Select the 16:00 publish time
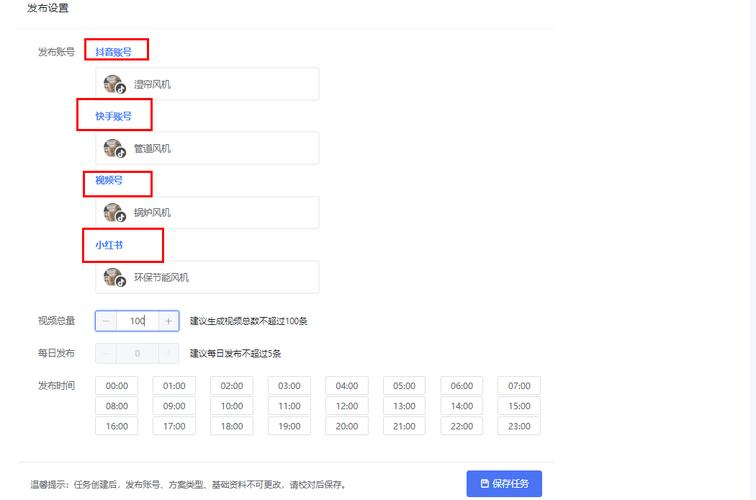 tap(117, 426)
